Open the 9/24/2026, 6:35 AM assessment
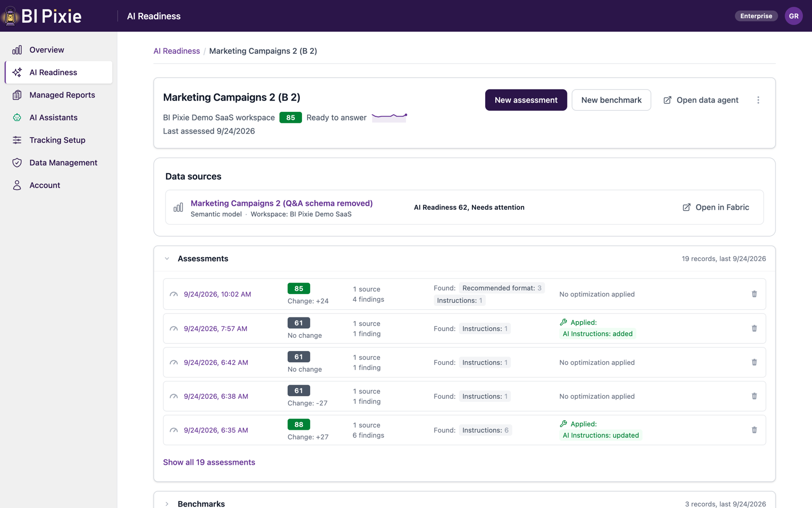 216,430
